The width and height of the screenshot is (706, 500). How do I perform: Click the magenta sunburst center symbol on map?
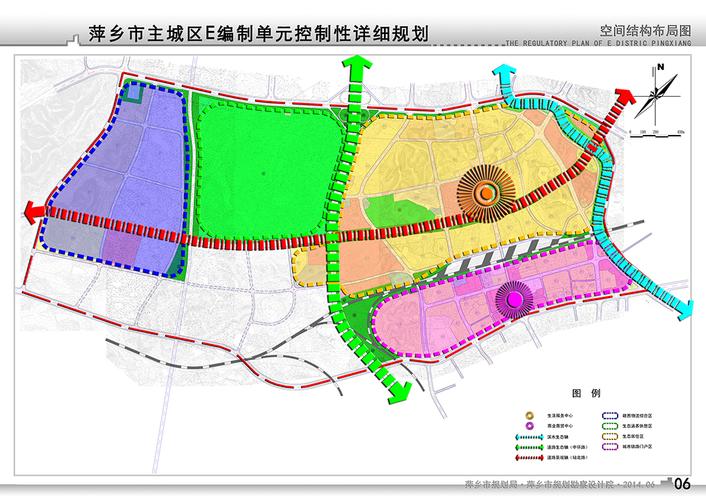[x=513, y=296]
